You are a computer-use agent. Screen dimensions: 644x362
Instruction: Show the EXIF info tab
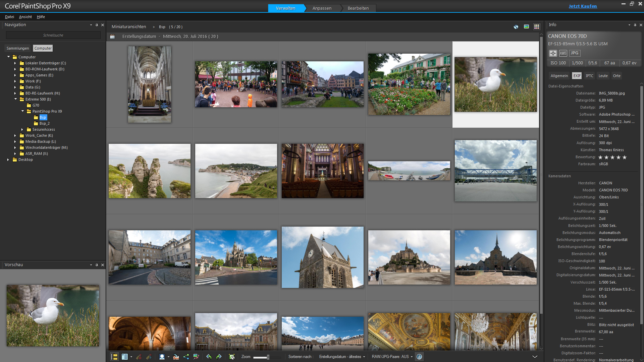577,76
